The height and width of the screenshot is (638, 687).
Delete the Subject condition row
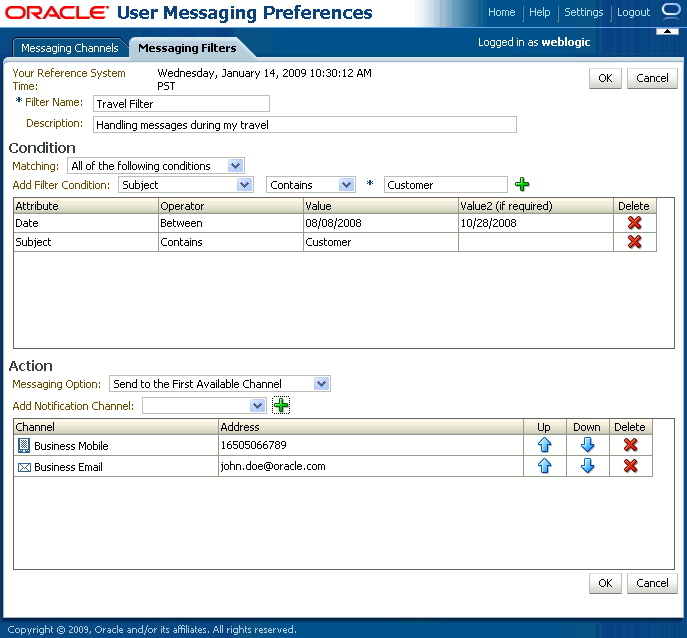(x=634, y=242)
